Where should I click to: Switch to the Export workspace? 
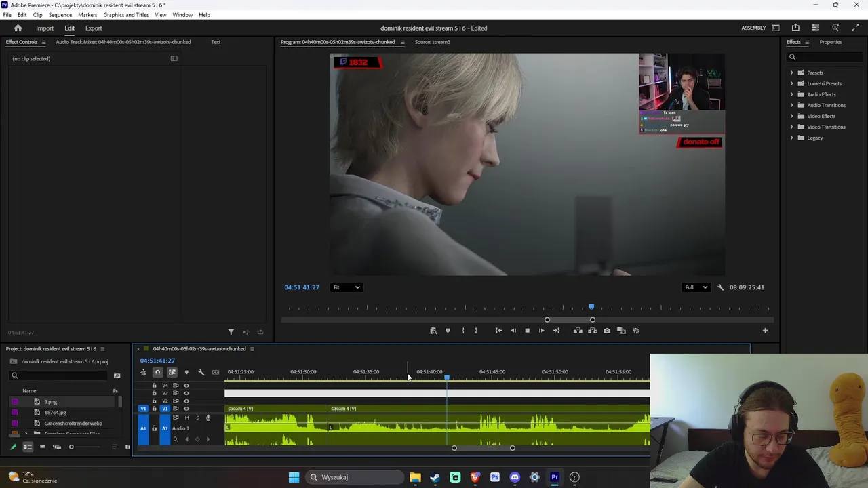click(x=94, y=28)
